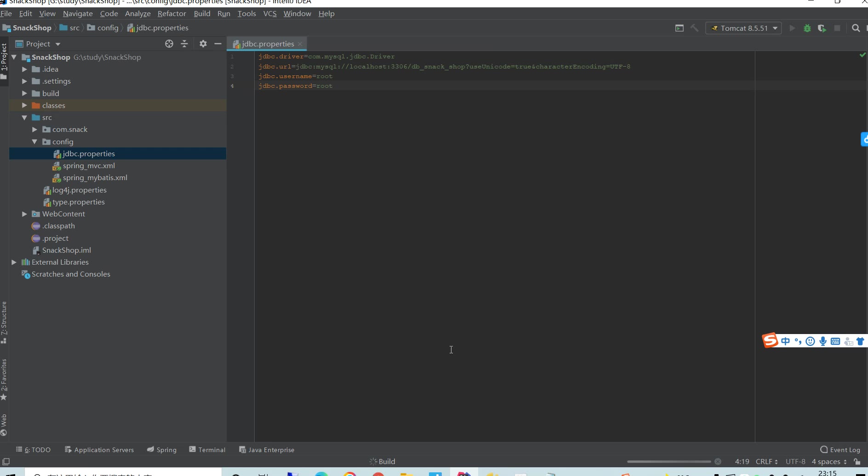Open spring_mybatis.xml in project tree

point(95,178)
